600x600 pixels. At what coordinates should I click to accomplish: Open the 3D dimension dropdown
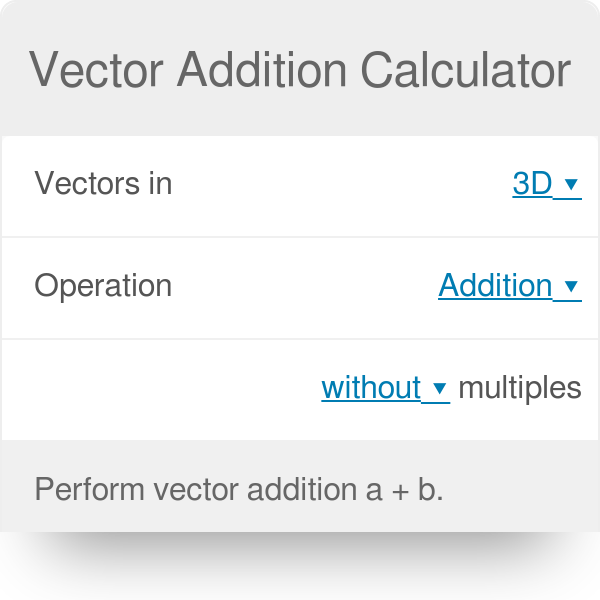[x=532, y=184]
